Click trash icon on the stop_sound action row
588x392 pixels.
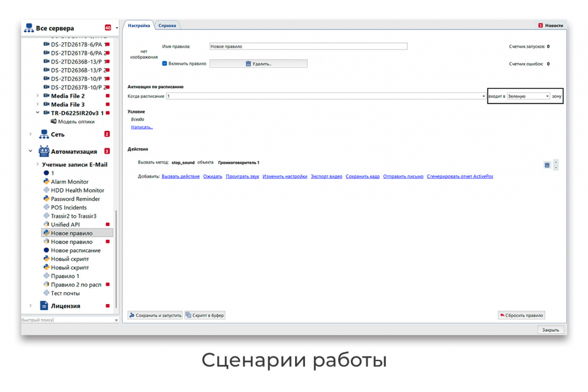tap(547, 165)
